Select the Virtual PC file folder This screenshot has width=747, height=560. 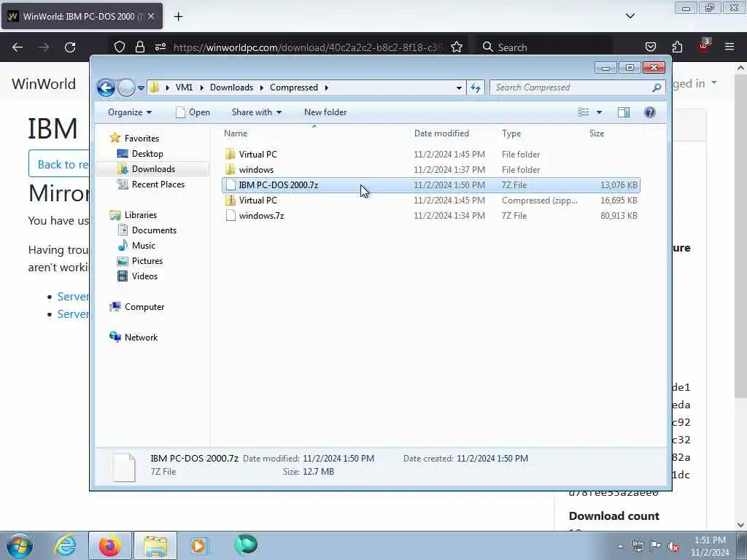click(x=431, y=155)
